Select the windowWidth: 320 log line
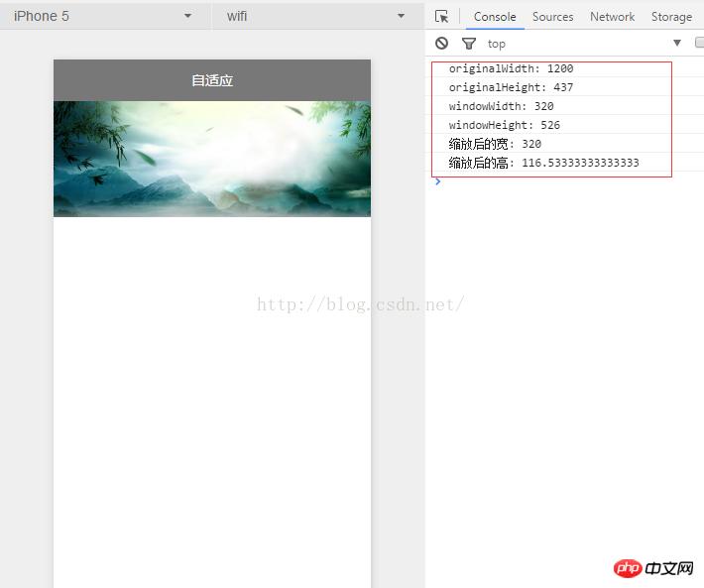Image resolution: width=704 pixels, height=588 pixels. 501,106
